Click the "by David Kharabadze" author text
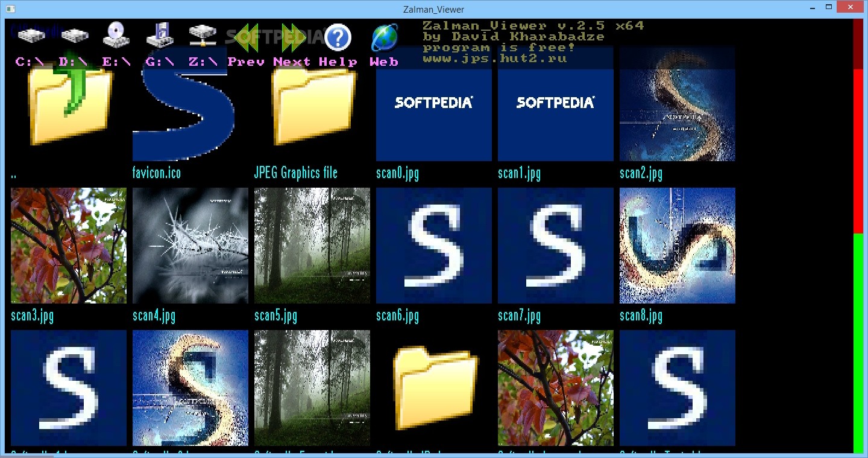The width and height of the screenshot is (868, 458). (x=514, y=37)
